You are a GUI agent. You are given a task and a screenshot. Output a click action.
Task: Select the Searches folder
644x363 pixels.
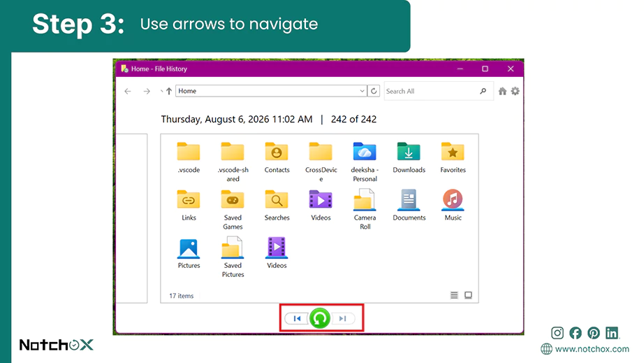click(277, 206)
